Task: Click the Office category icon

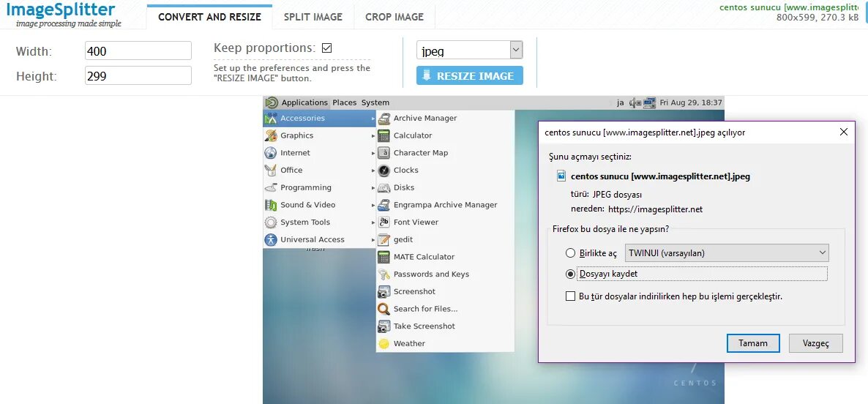Action: [x=271, y=171]
